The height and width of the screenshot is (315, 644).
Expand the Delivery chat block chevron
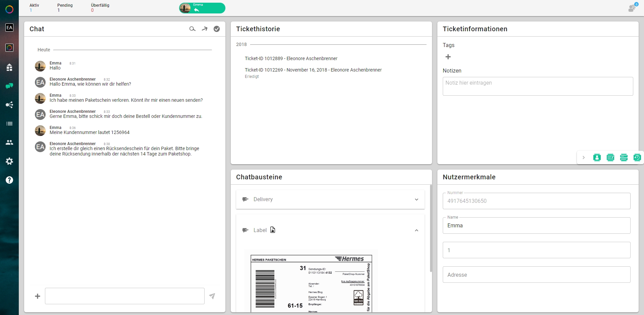tap(417, 199)
